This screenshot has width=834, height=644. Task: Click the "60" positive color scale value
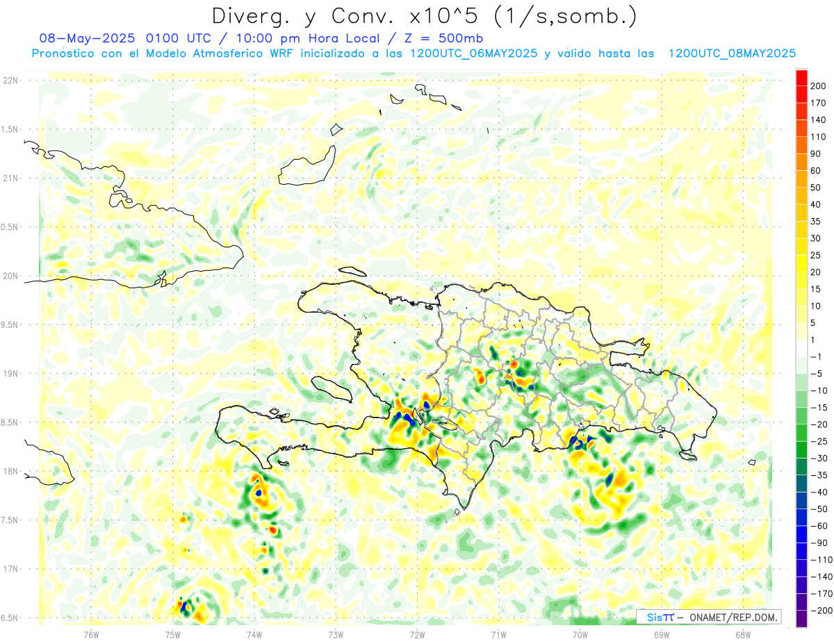pyautogui.click(x=817, y=171)
